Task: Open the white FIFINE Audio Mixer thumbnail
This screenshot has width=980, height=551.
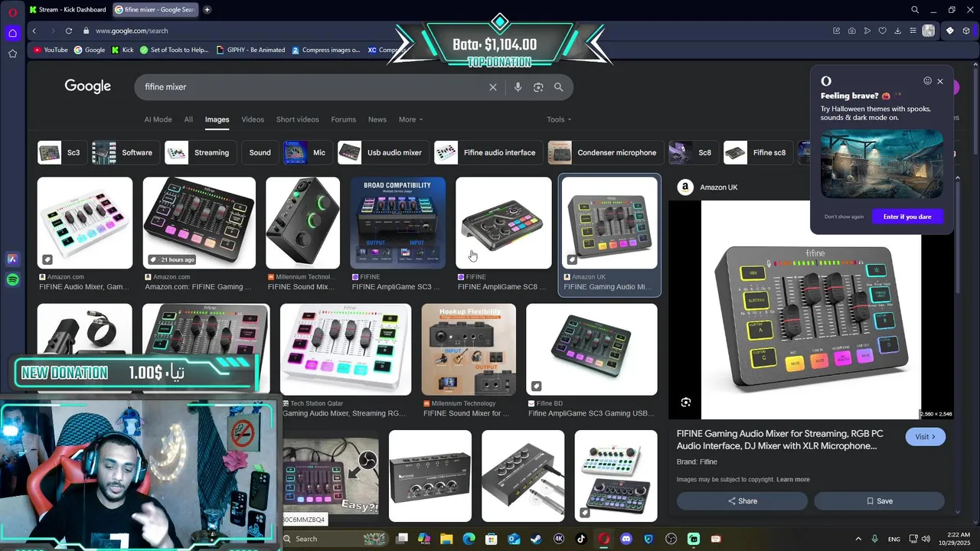Action: 85,223
